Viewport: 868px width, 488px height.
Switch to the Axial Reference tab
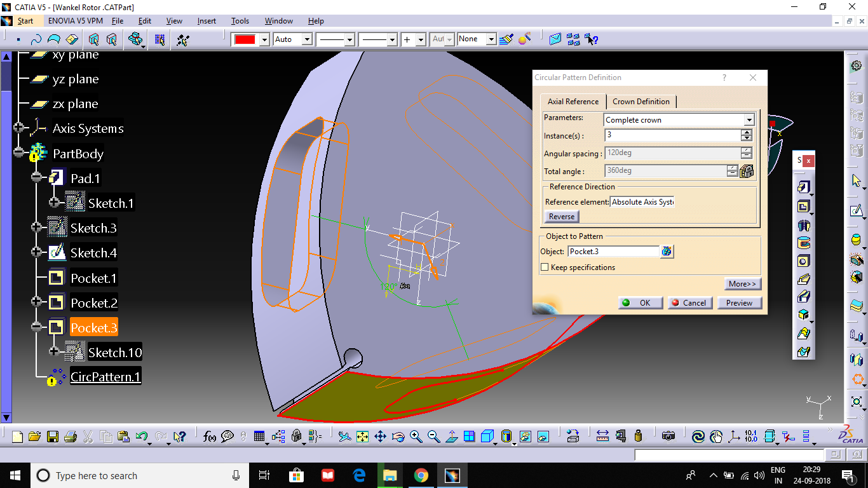(573, 102)
